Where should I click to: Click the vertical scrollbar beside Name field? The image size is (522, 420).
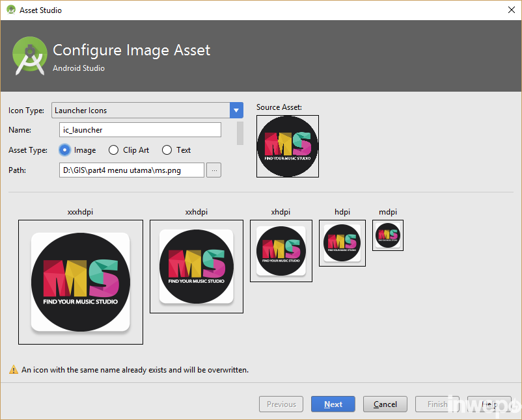[240, 133]
